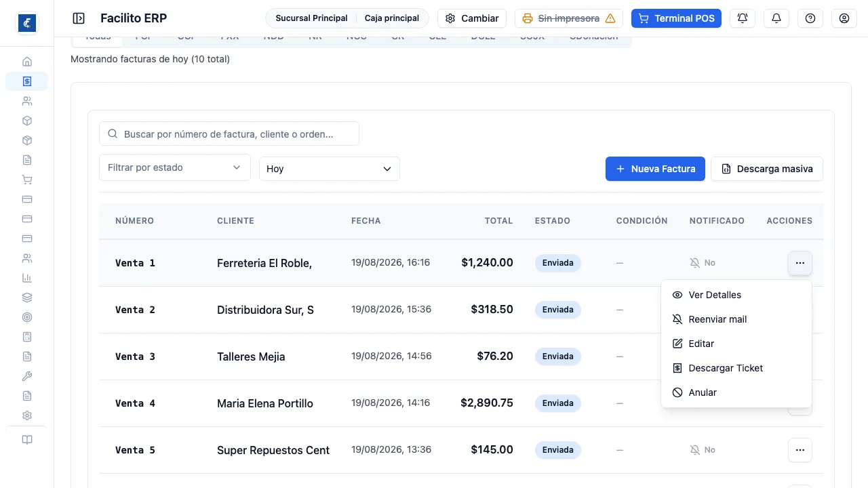Go to the Home icon in sidebar
868x488 pixels.
point(27,62)
